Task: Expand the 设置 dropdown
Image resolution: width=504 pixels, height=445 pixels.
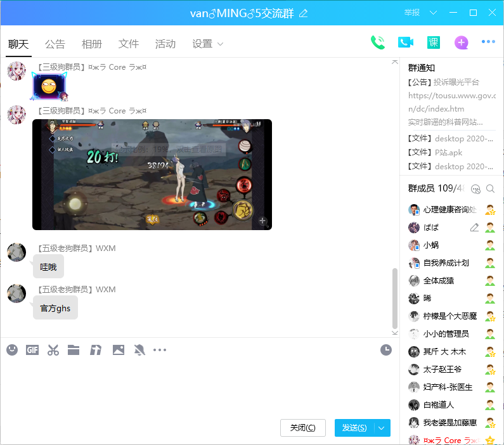Action: point(208,44)
